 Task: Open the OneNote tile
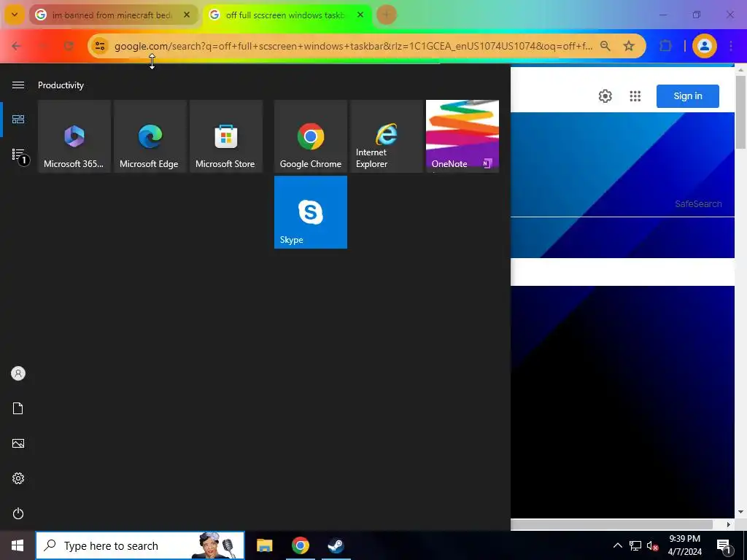tap(462, 136)
